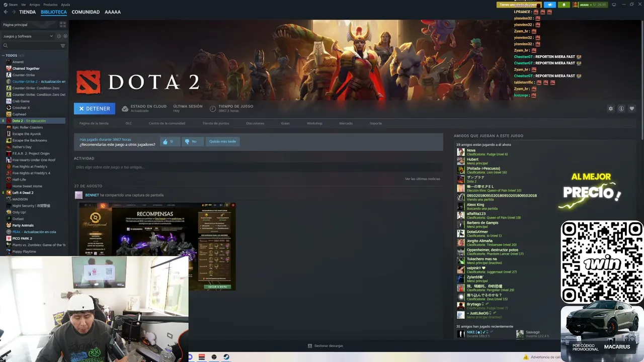644x362 pixels.
Task: Select Party Animals in the library
Action: [23, 225]
